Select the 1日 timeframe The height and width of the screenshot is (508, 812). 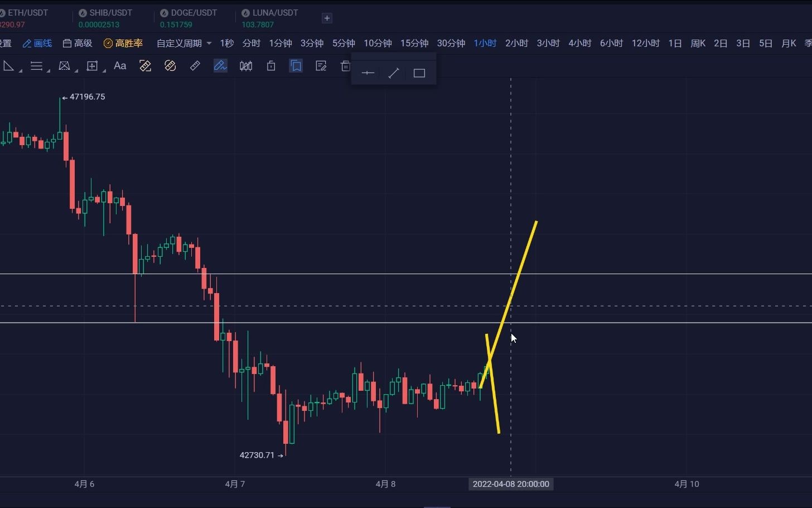pyautogui.click(x=675, y=43)
